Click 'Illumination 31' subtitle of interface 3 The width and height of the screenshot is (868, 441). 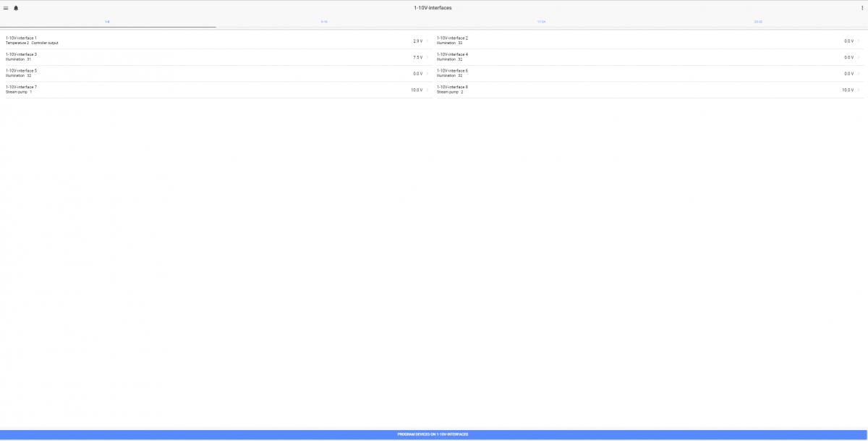click(x=18, y=59)
